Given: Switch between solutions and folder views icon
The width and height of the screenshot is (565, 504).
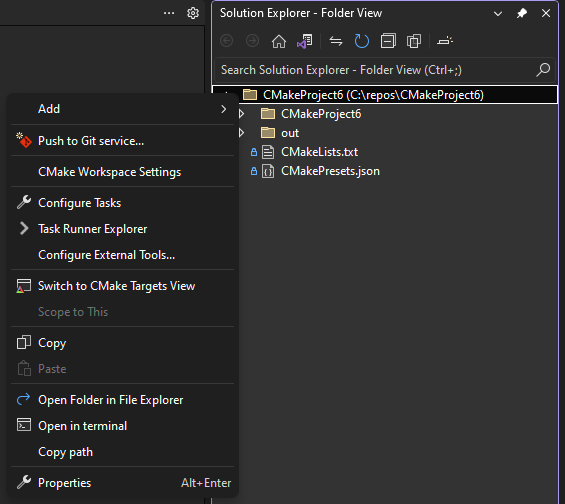Looking at the screenshot, I should pyautogui.click(x=305, y=41).
